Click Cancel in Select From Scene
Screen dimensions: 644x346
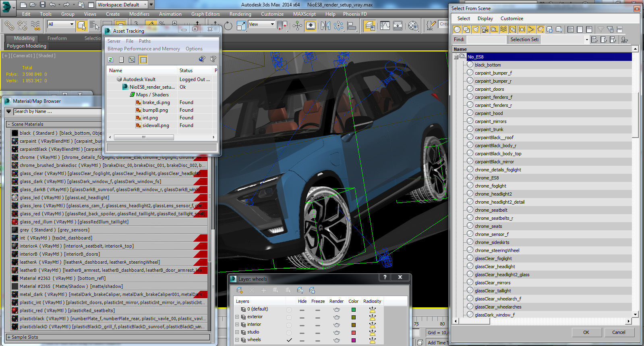pyautogui.click(x=619, y=332)
